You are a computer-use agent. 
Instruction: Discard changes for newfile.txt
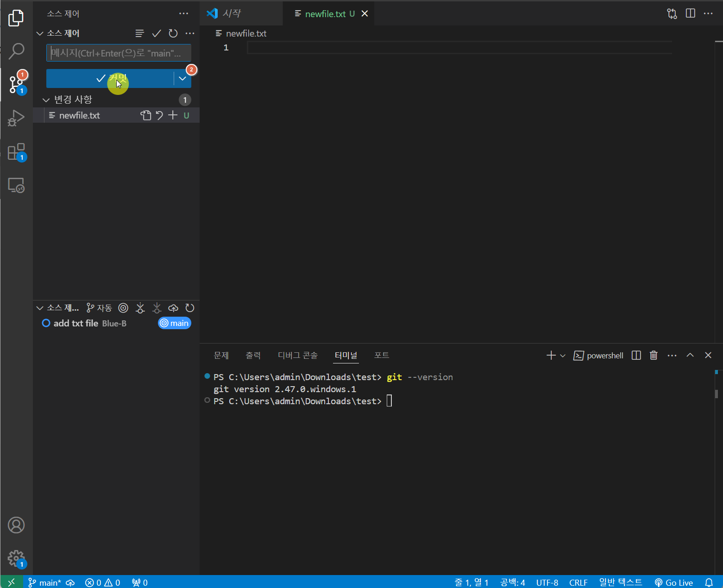click(159, 115)
